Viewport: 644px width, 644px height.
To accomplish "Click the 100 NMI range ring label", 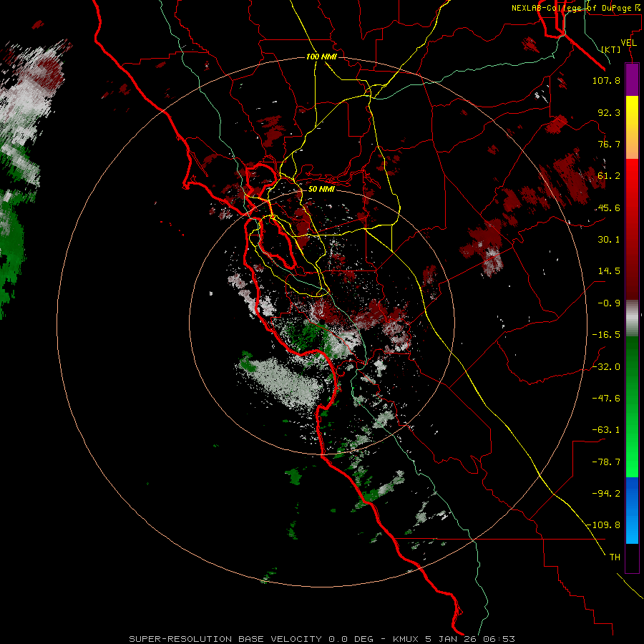I will point(321,57).
